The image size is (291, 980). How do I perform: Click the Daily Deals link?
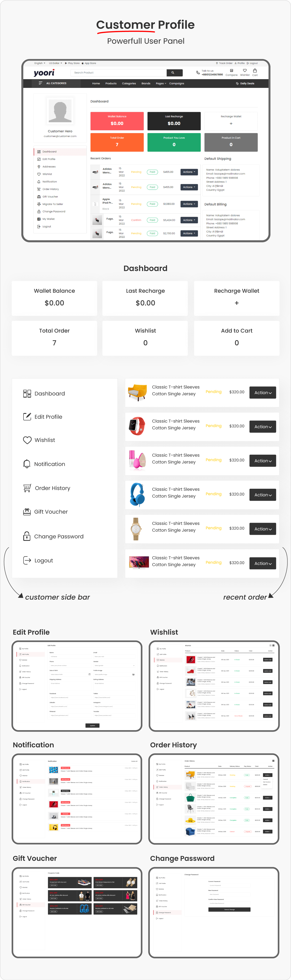245,83
